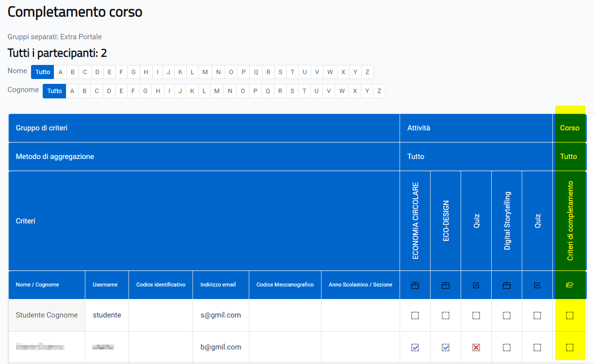Screen dimensions: 594x364
Task: Open the Digital Storytelling column heading
Action: click(x=507, y=221)
